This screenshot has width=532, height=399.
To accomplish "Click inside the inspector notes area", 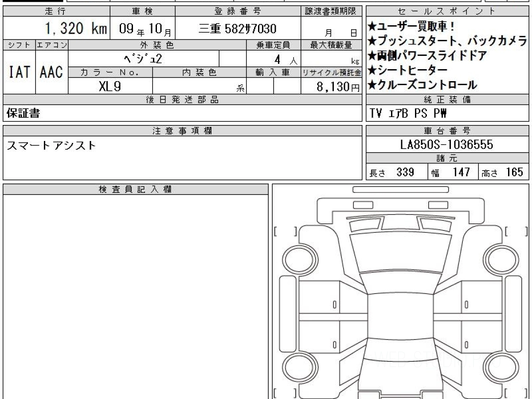I will (135, 297).
